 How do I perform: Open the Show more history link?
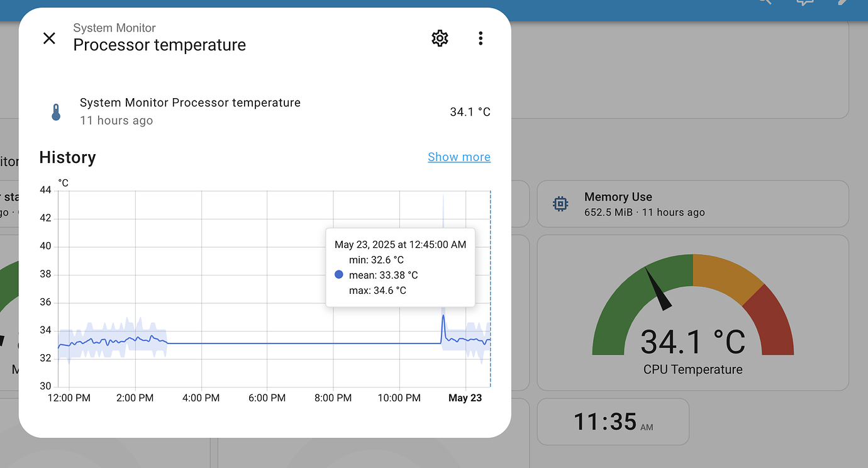click(x=459, y=157)
